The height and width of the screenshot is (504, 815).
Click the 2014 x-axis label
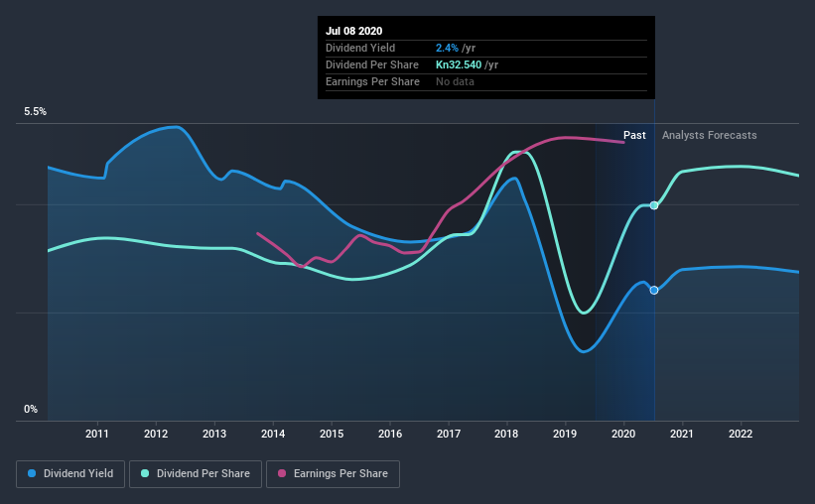tap(273, 434)
